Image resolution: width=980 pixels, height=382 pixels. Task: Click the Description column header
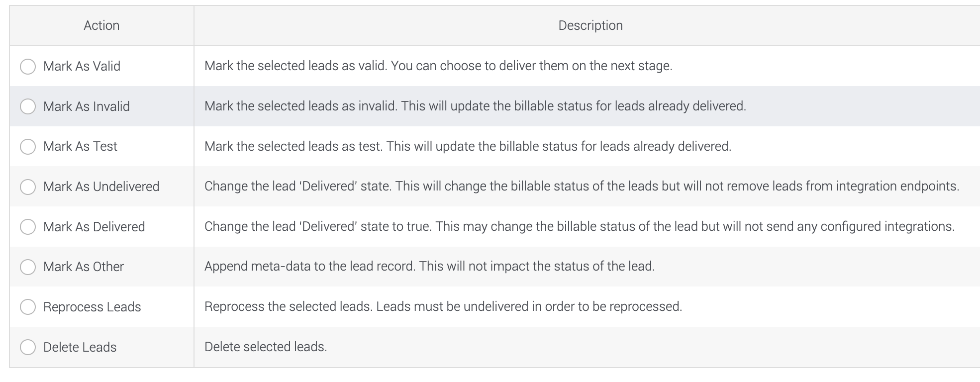pos(590,25)
